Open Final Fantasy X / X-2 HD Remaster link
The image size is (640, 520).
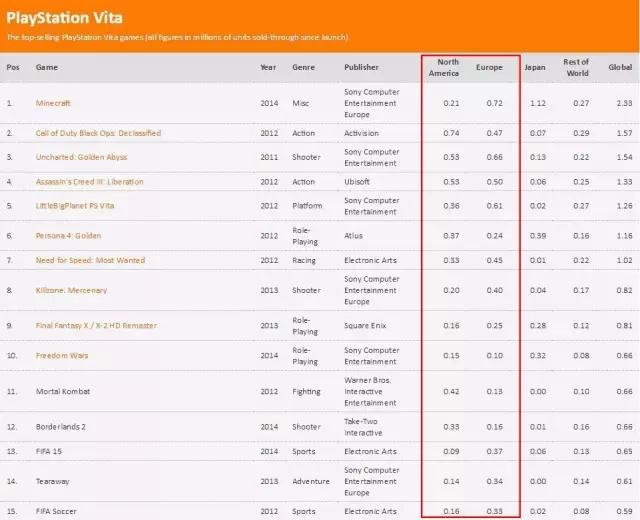96,326
